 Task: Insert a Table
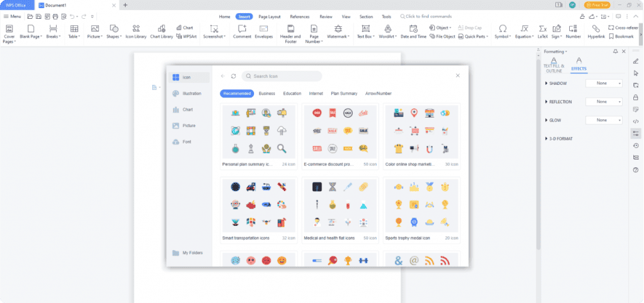pyautogui.click(x=74, y=31)
